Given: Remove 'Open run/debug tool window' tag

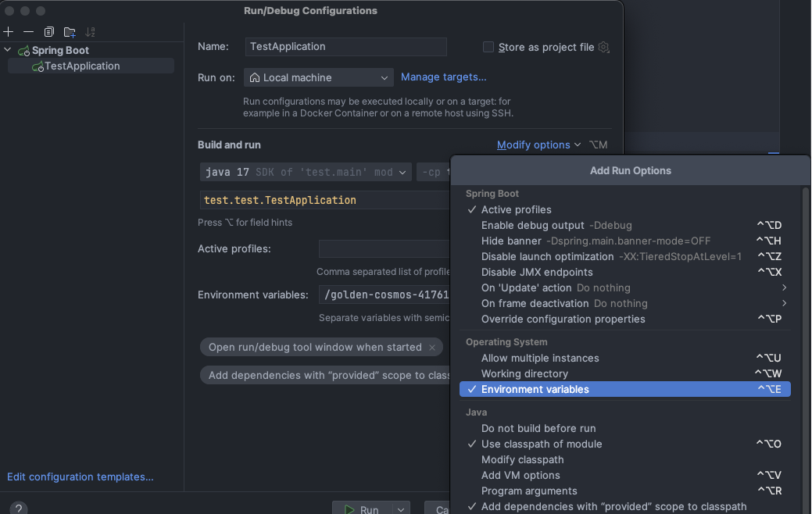Looking at the screenshot, I should [x=432, y=348].
